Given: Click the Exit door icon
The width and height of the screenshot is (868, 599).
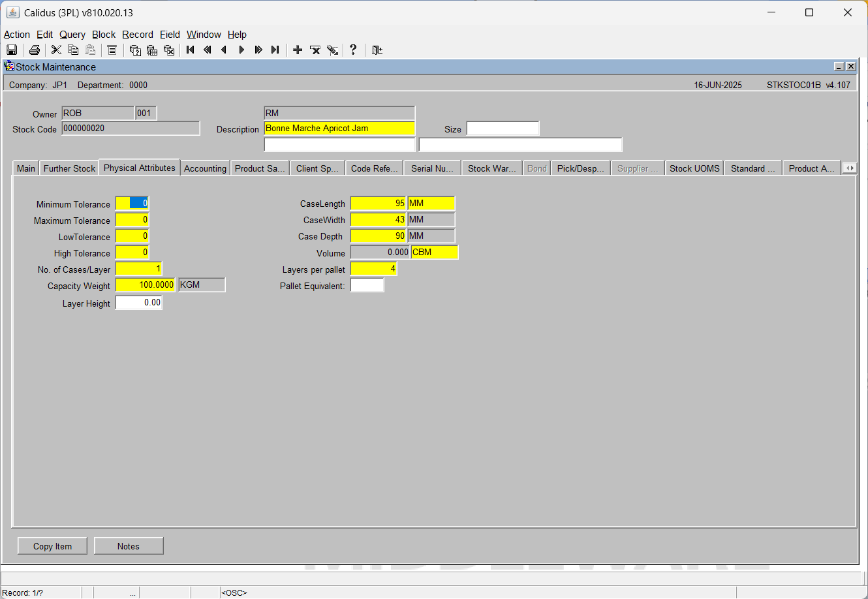Looking at the screenshot, I should pos(377,50).
